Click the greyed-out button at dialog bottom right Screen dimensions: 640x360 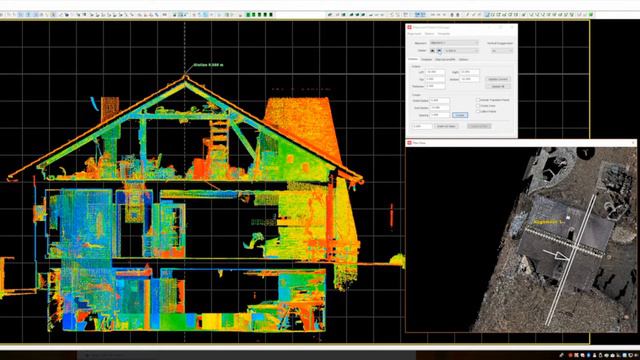pos(479,126)
